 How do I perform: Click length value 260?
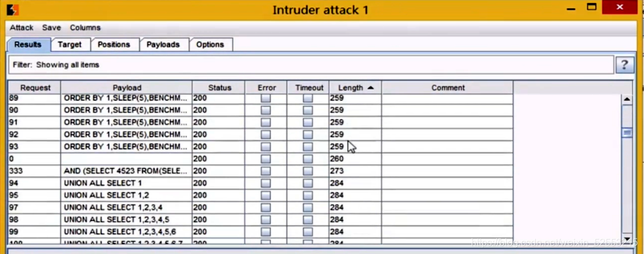337,159
